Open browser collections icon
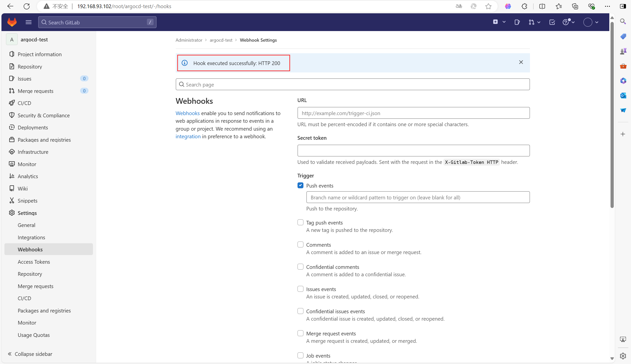The height and width of the screenshot is (364, 631). coord(575,6)
